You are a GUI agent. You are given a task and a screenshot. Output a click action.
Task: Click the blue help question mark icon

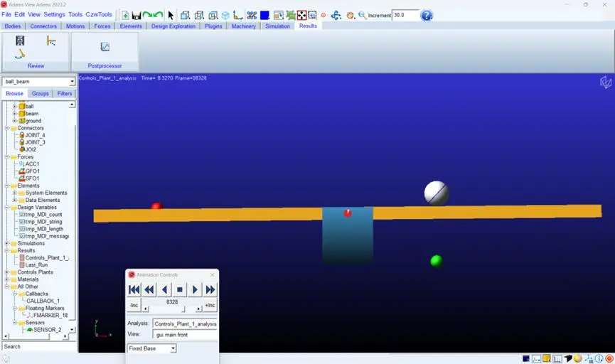click(427, 16)
